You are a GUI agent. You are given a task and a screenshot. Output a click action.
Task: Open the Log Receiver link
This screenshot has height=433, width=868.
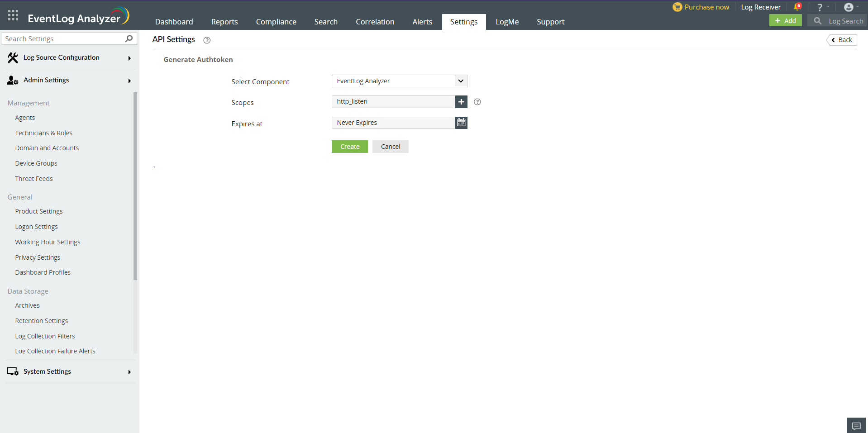click(761, 7)
